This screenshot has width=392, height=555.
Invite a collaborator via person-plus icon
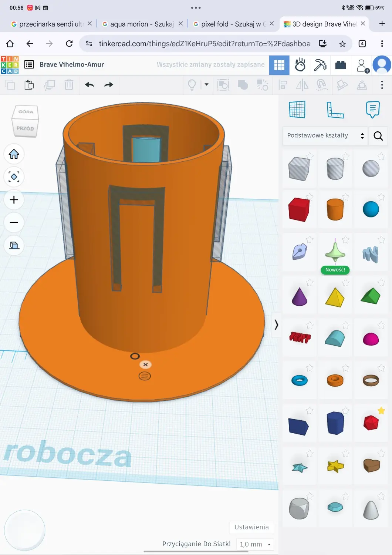coord(362,65)
